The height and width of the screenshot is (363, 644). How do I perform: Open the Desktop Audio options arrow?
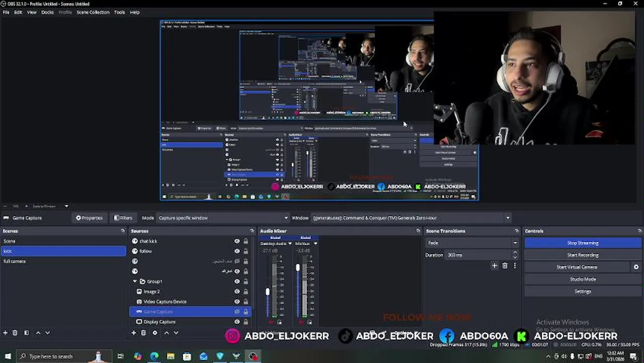click(289, 244)
